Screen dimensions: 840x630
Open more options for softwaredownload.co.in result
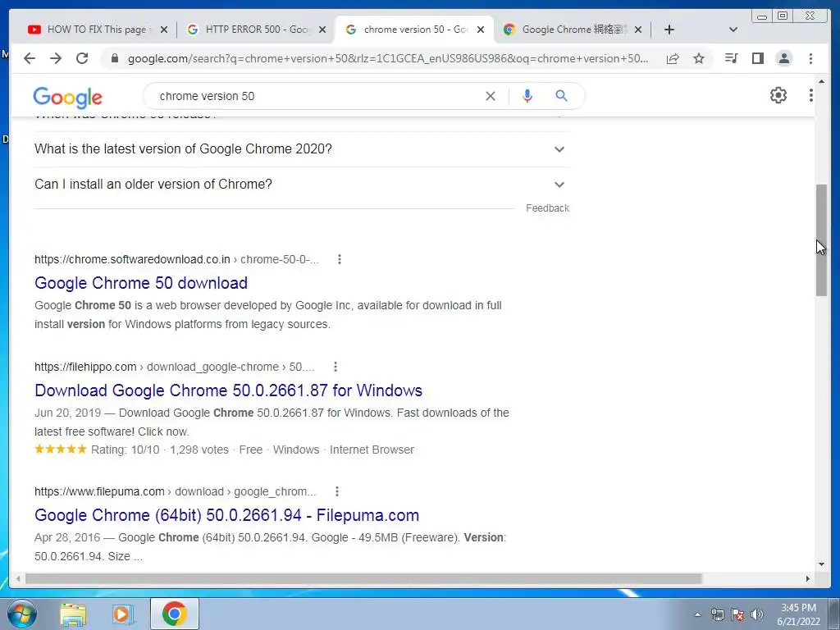(x=339, y=259)
